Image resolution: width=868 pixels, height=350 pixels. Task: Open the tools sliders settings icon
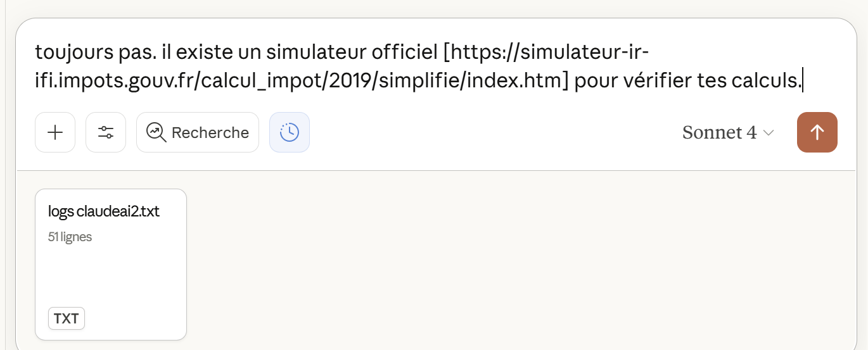(x=106, y=132)
